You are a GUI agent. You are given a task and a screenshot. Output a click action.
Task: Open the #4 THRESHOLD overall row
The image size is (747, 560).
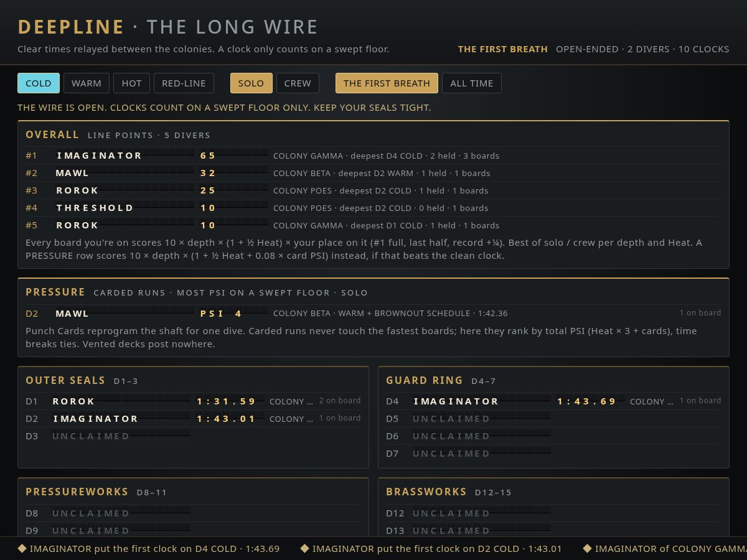(374, 208)
